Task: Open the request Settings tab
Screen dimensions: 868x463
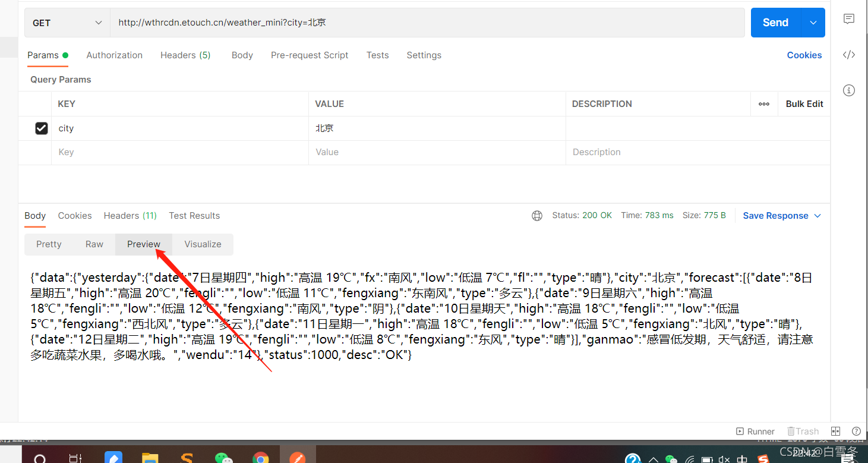Action: click(424, 55)
